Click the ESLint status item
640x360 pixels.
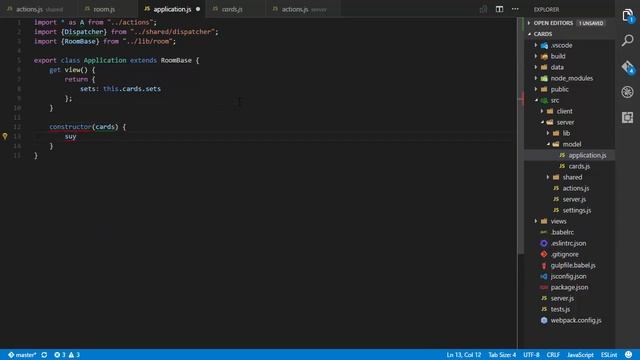point(609,355)
